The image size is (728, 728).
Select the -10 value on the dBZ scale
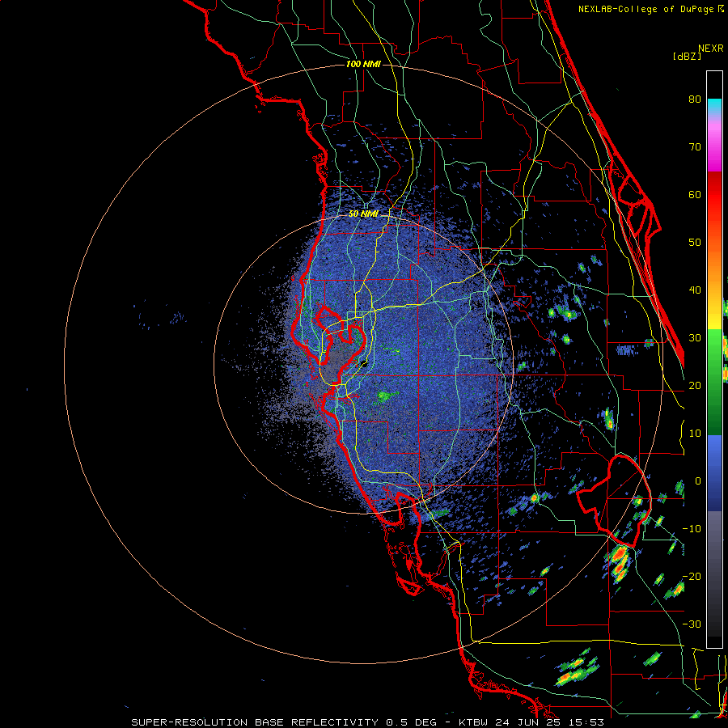pos(692,529)
